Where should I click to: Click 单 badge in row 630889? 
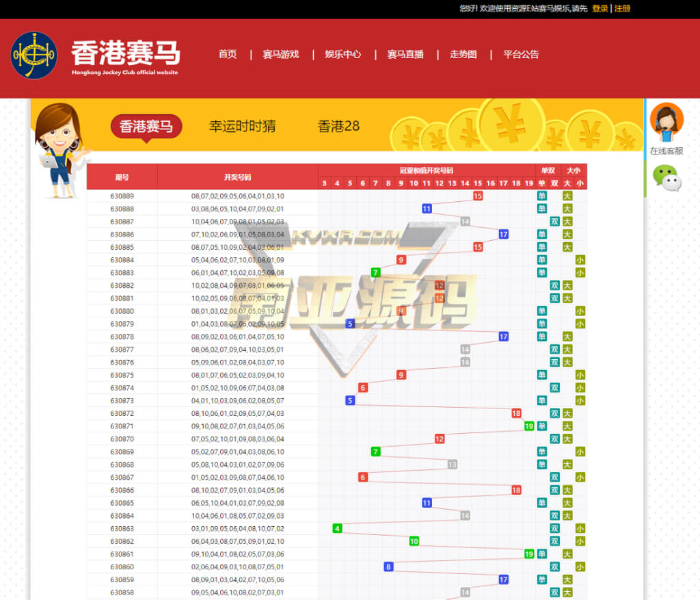(x=542, y=196)
